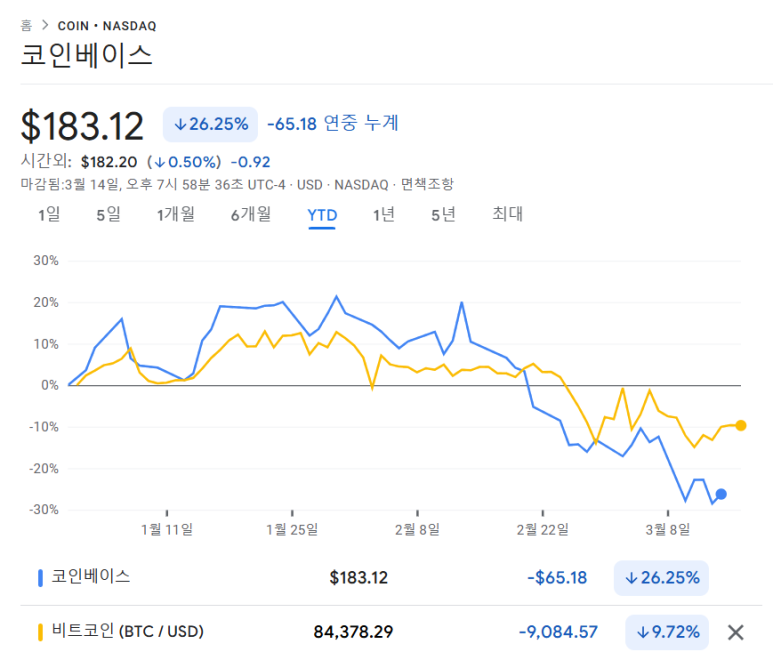
Task: Open the COIN · NASDAQ breadcrumb
Action: tap(107, 26)
